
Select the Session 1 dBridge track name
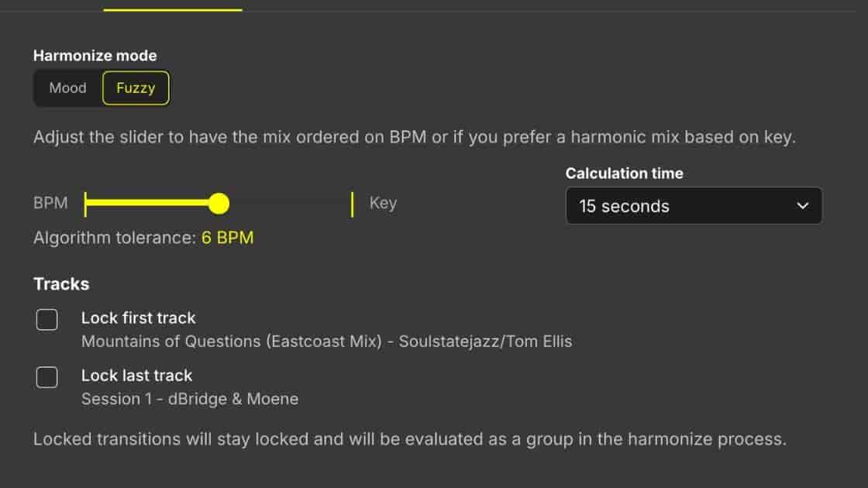click(190, 399)
